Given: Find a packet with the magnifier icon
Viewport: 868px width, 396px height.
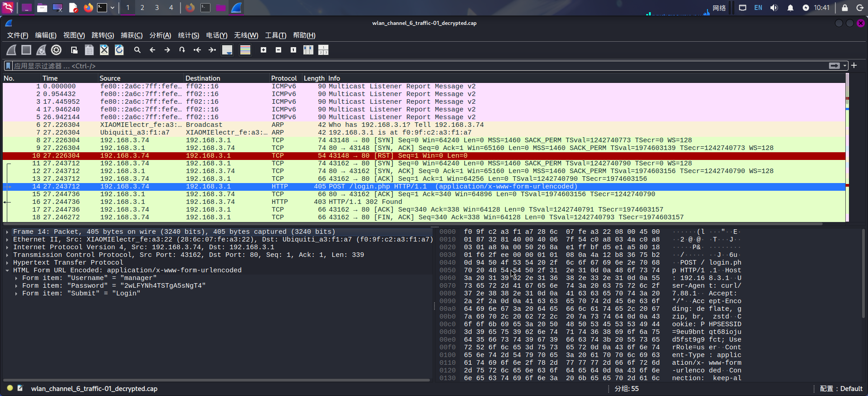Looking at the screenshot, I should pos(137,50).
